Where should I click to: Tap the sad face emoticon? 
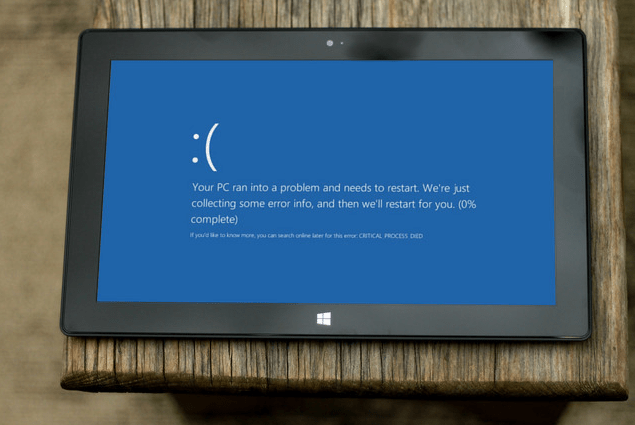[x=204, y=148]
